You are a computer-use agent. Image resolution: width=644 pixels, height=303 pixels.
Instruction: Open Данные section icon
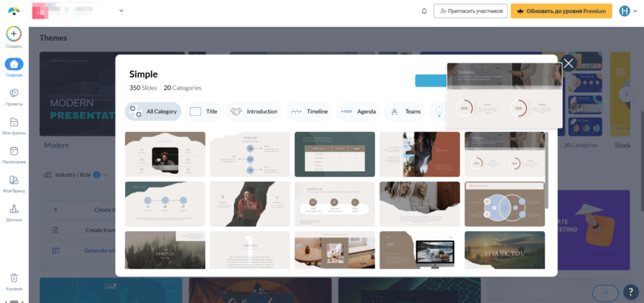14,209
